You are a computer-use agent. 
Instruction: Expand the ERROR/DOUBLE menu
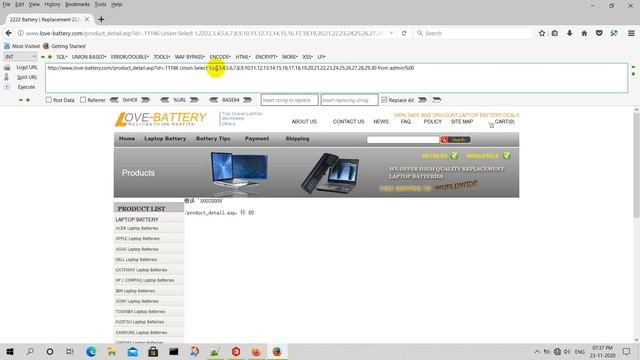[x=130, y=57]
